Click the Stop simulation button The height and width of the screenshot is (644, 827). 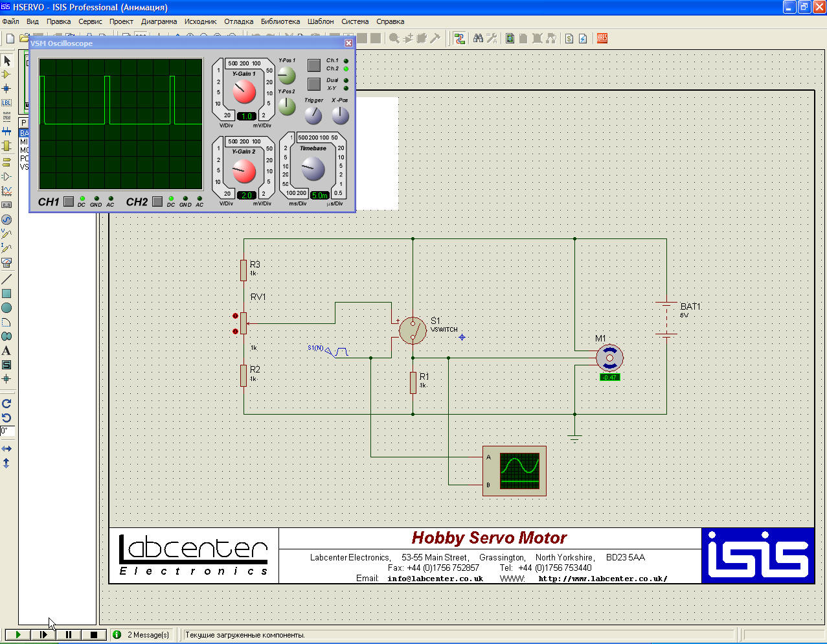94,635
